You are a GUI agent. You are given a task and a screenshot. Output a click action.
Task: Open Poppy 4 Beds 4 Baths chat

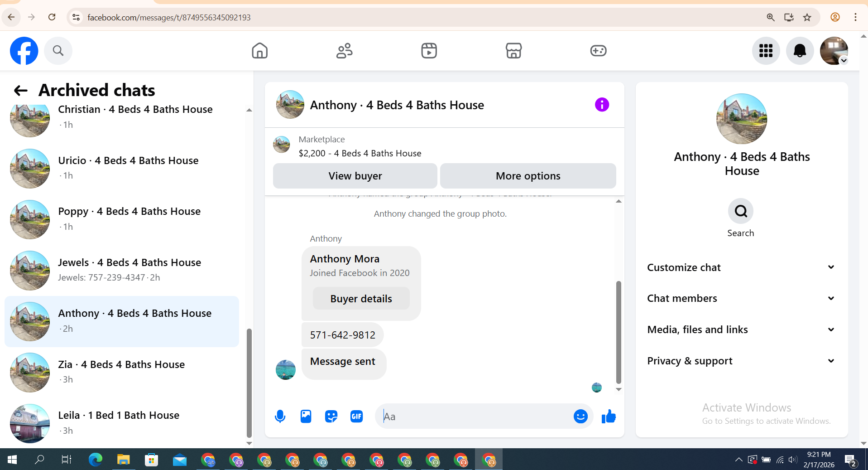122,219
